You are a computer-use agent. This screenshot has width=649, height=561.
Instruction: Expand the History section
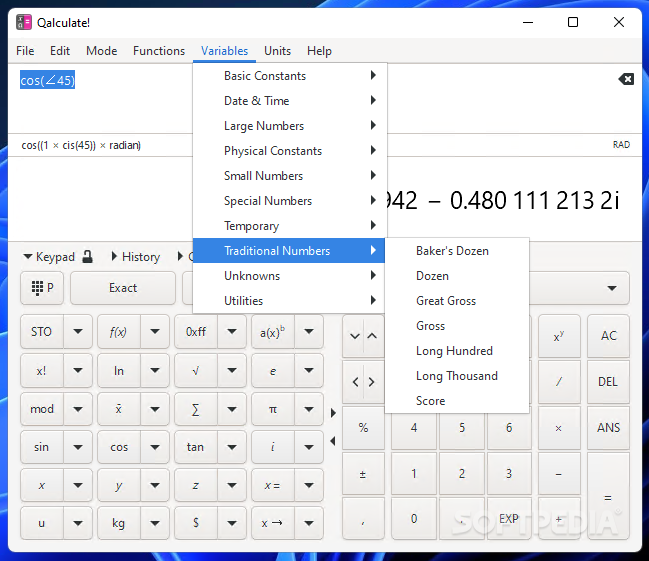pos(135,257)
